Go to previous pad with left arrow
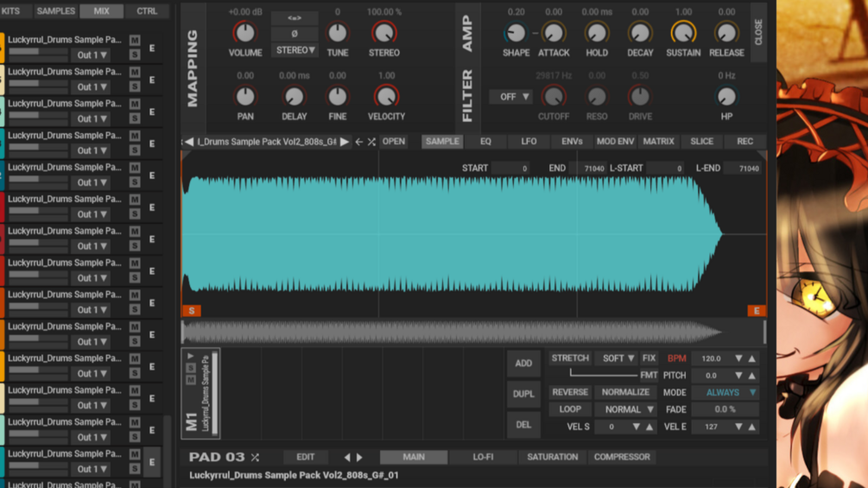868x488 pixels. click(347, 457)
